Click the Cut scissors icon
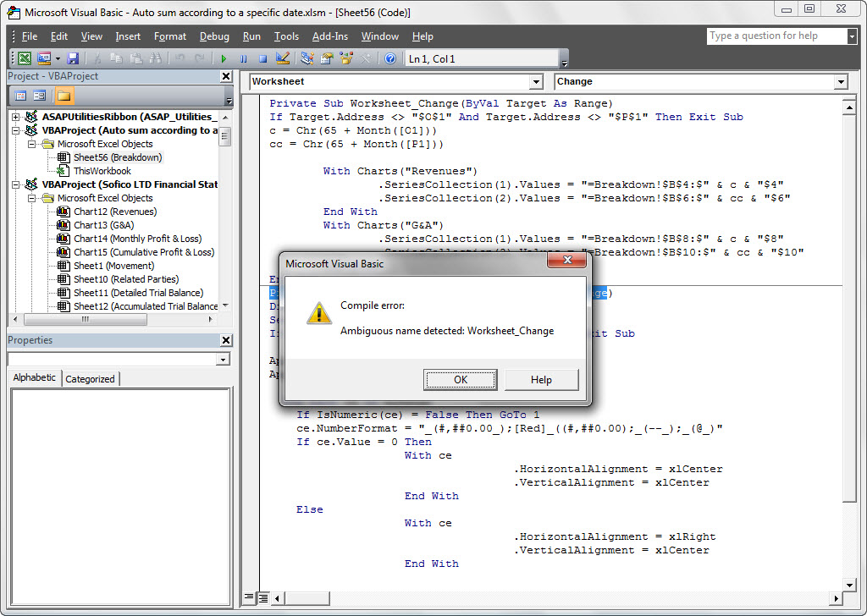This screenshot has width=867, height=616. click(97, 58)
